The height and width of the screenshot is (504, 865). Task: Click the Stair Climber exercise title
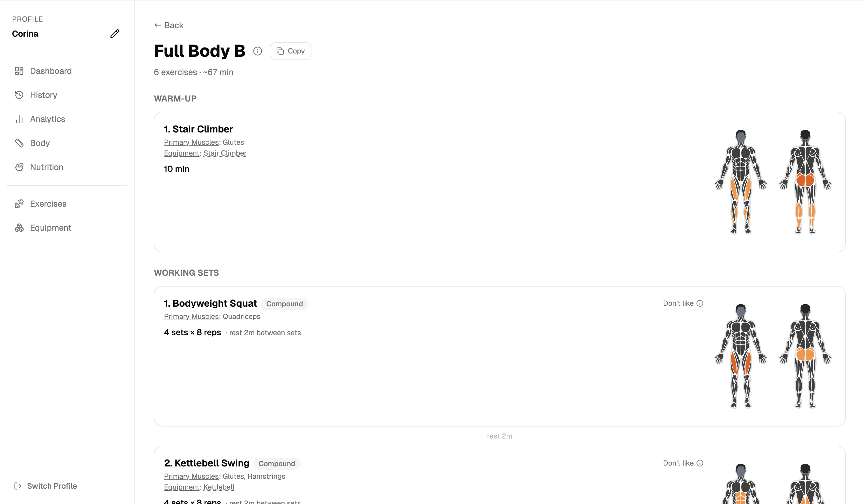click(199, 129)
